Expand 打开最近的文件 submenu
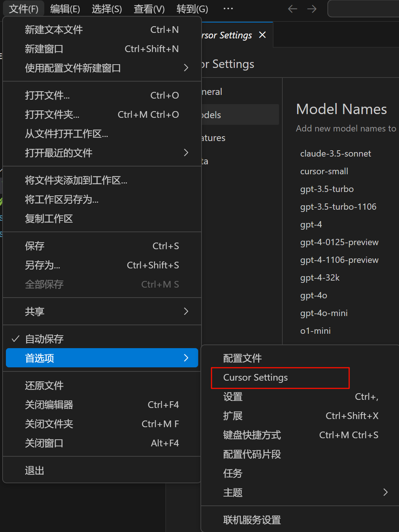Image resolution: width=399 pixels, height=532 pixels. click(x=102, y=153)
